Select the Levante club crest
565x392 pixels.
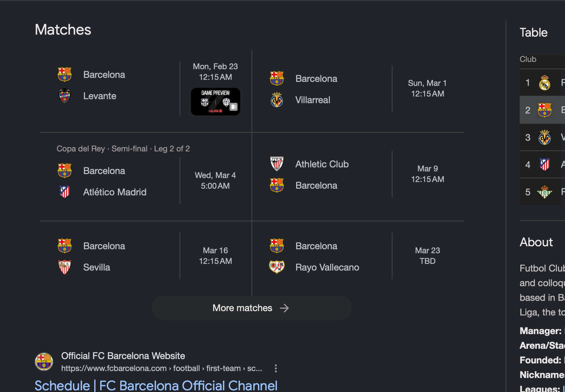click(x=65, y=96)
